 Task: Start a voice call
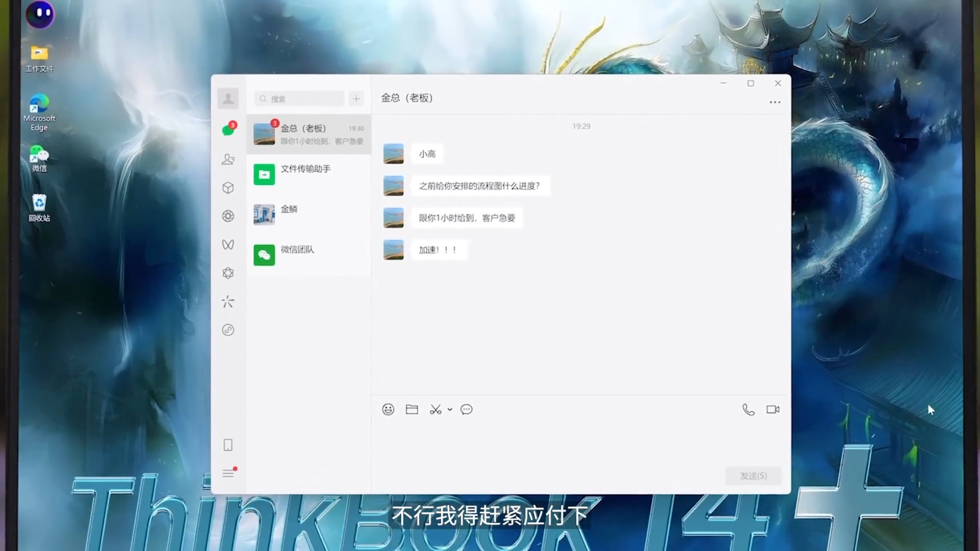coord(748,410)
